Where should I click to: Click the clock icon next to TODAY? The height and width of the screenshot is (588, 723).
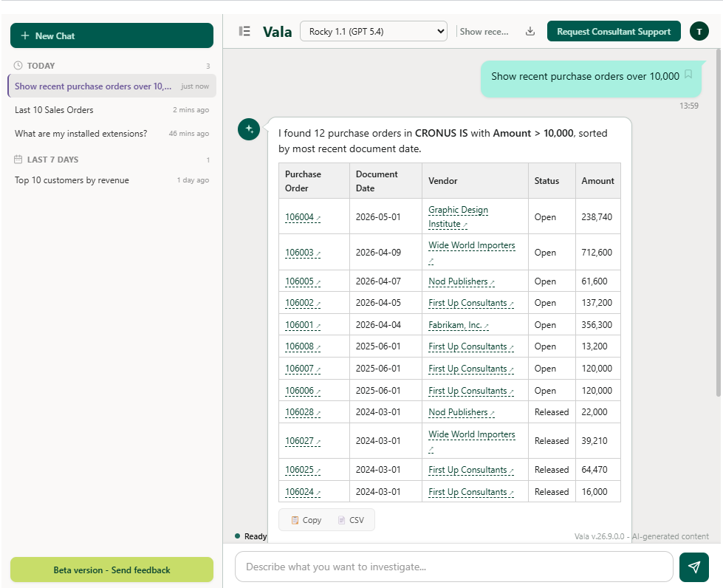(18, 66)
